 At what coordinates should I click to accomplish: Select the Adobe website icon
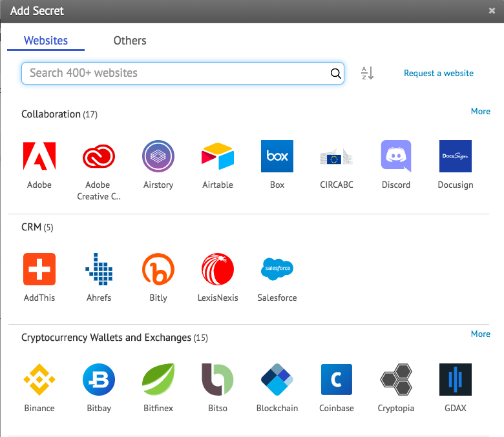click(x=39, y=156)
